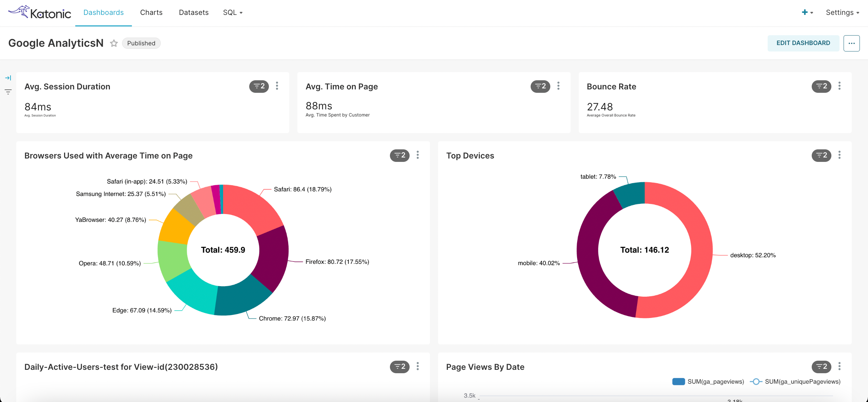Click the Edit Dashboard button
The width and height of the screenshot is (868, 402).
click(x=803, y=43)
